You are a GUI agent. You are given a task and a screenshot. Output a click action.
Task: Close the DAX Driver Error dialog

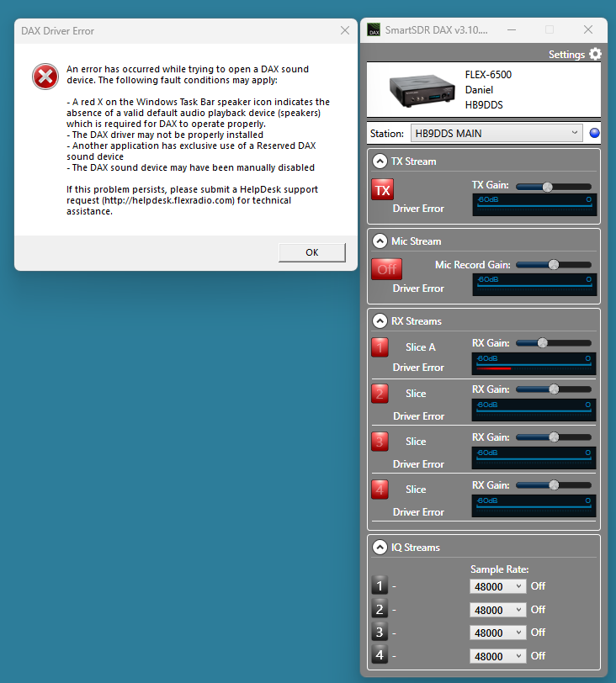[x=344, y=30]
